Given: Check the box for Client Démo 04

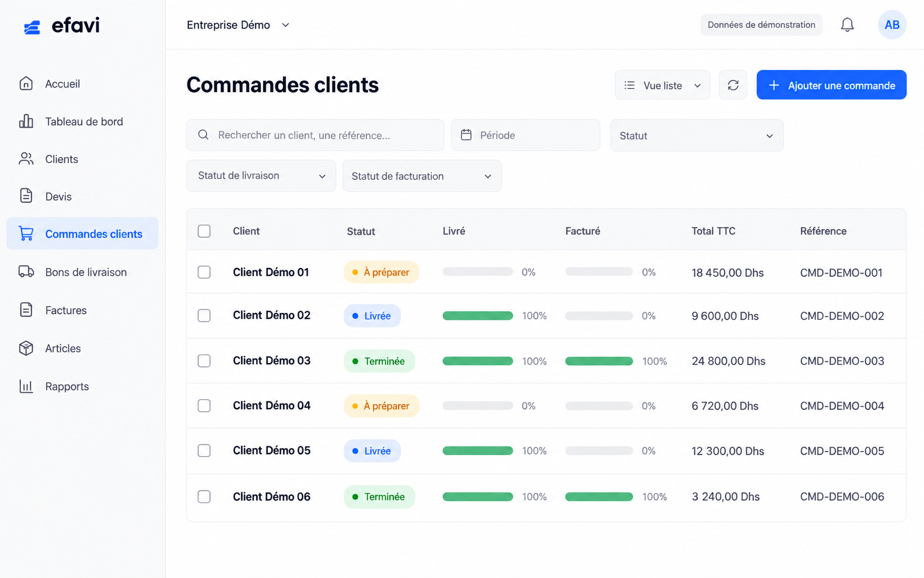Looking at the screenshot, I should pos(204,406).
